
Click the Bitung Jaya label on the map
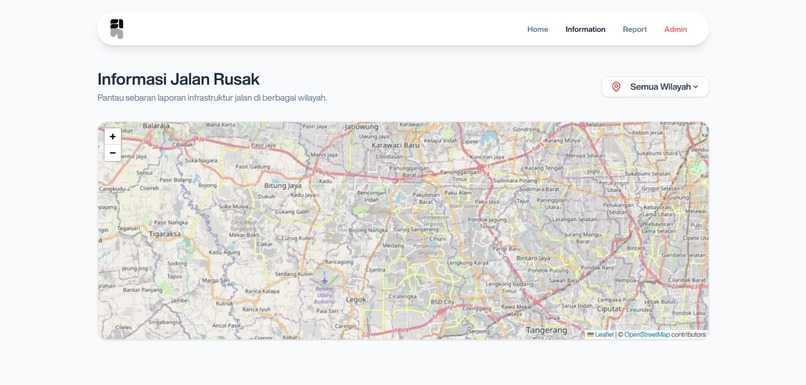click(x=283, y=185)
